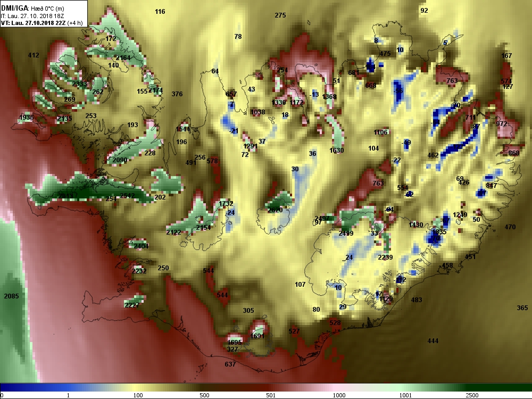The height and width of the screenshot is (399, 532).
Task: Click the map value 972
Action: click(x=502, y=124)
